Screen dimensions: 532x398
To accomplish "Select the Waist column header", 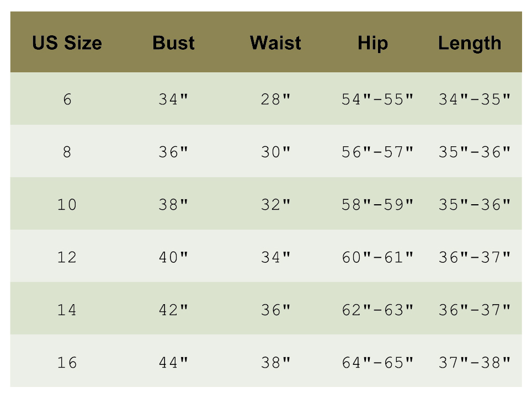I will (x=275, y=43).
